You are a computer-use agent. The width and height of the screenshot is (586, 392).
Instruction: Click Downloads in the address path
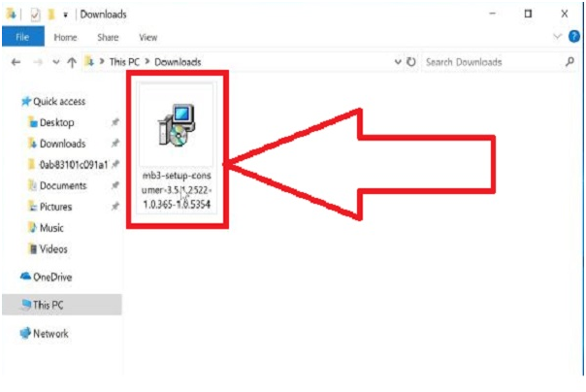[178, 62]
